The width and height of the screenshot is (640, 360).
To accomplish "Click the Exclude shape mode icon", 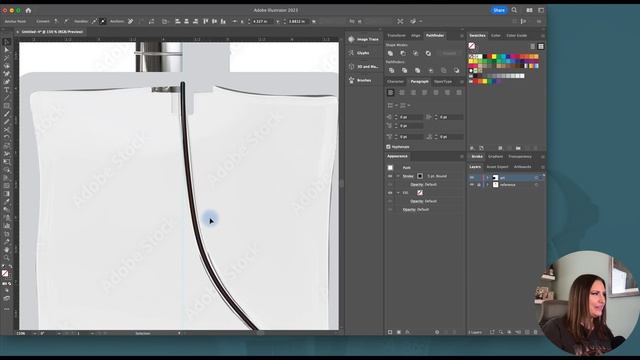I will (428, 53).
